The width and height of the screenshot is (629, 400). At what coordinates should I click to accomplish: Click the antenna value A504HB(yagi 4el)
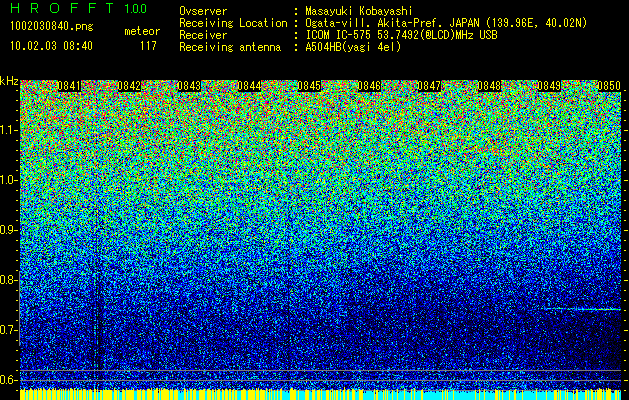click(353, 47)
